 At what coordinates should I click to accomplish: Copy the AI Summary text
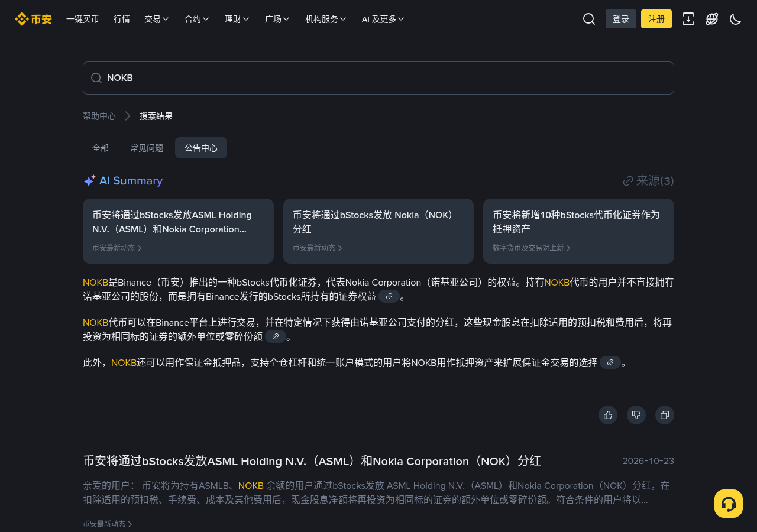(665, 415)
